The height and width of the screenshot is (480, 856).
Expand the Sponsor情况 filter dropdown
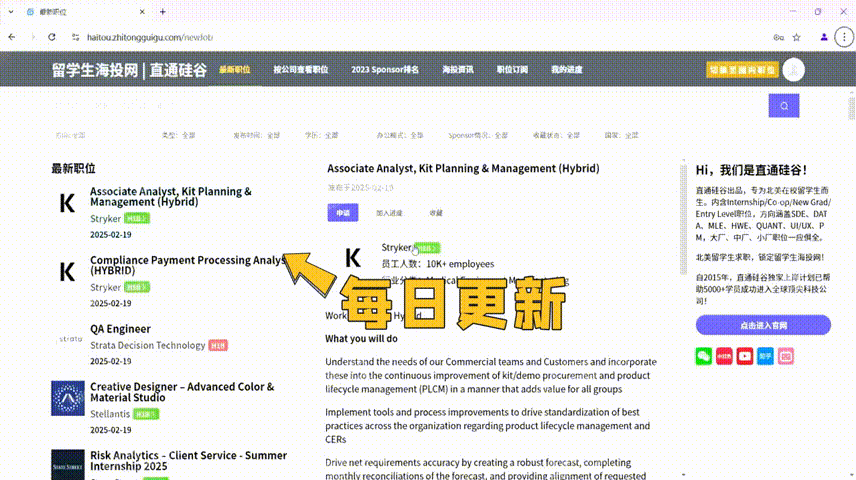(478, 135)
